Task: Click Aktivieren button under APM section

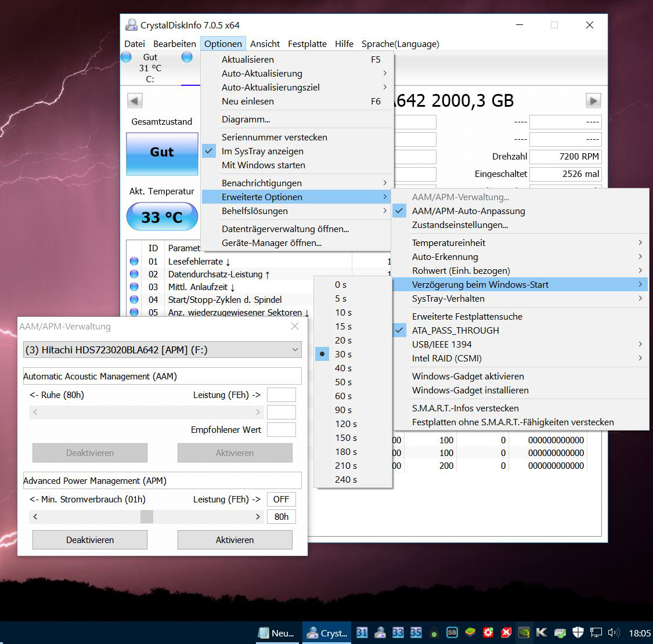Action: (235, 540)
